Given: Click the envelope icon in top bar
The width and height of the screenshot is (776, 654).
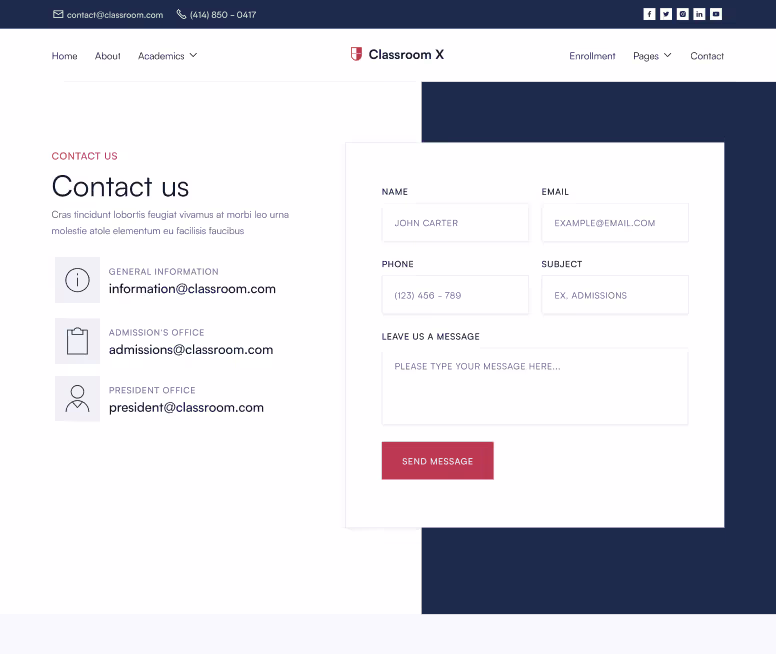Looking at the screenshot, I should (58, 14).
